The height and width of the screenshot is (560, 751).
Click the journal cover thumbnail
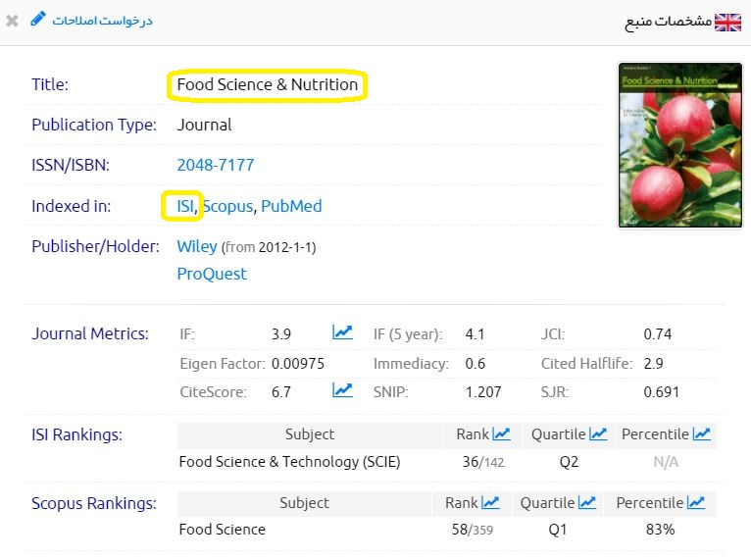click(x=680, y=145)
